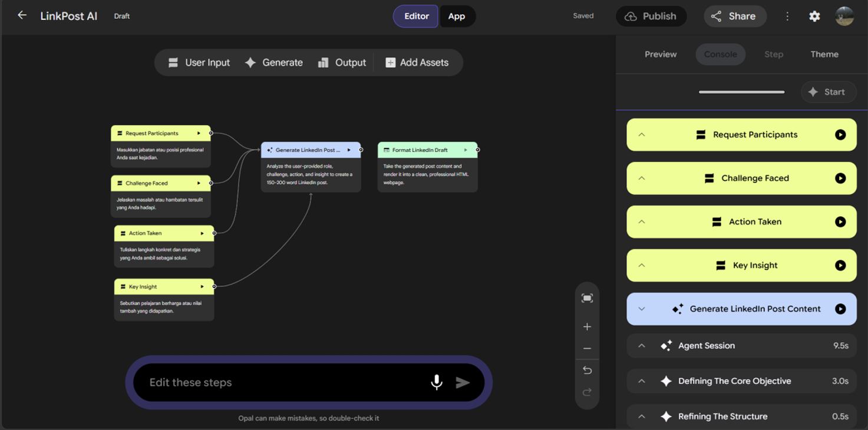Click the fit-to-screen canvas icon

coord(587,298)
